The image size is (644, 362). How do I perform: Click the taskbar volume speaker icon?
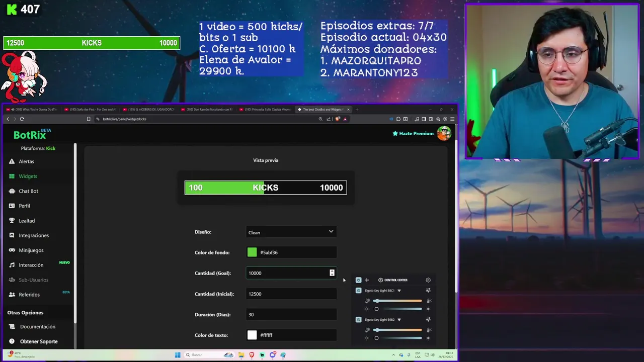(x=434, y=355)
